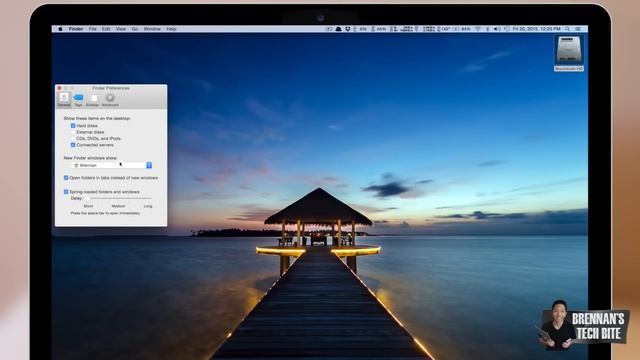Toggle Spring-loaded folders and windows checkbox
This screenshot has height=360, width=640.
[x=66, y=192]
